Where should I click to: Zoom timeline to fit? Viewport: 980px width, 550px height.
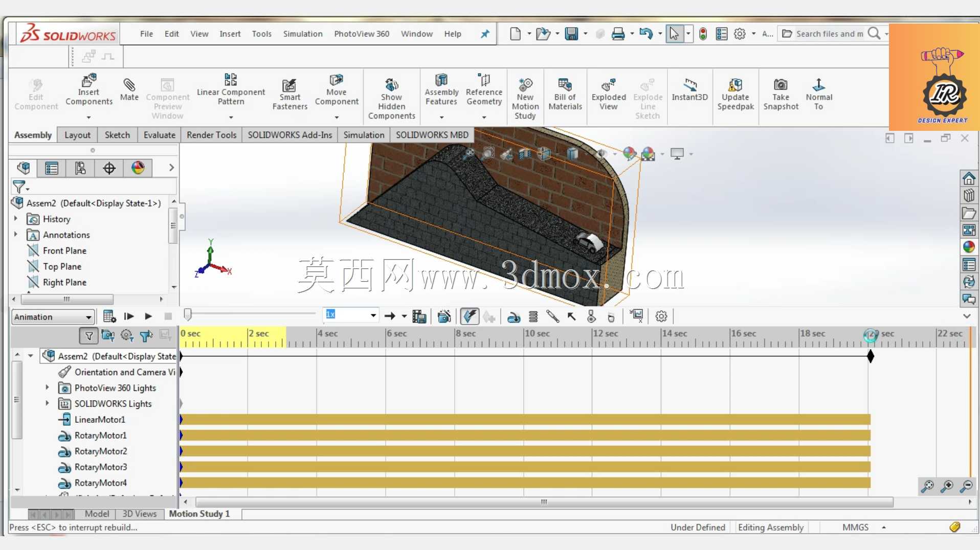927,486
